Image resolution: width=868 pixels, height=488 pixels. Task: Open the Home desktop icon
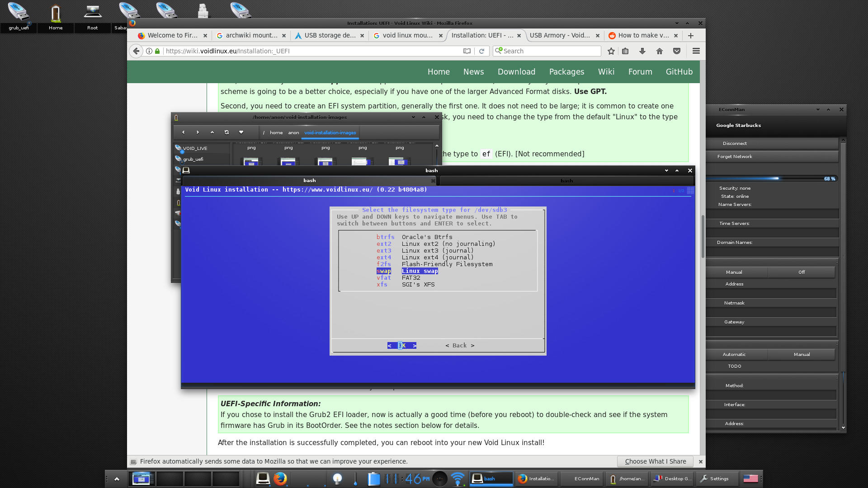coord(56,16)
